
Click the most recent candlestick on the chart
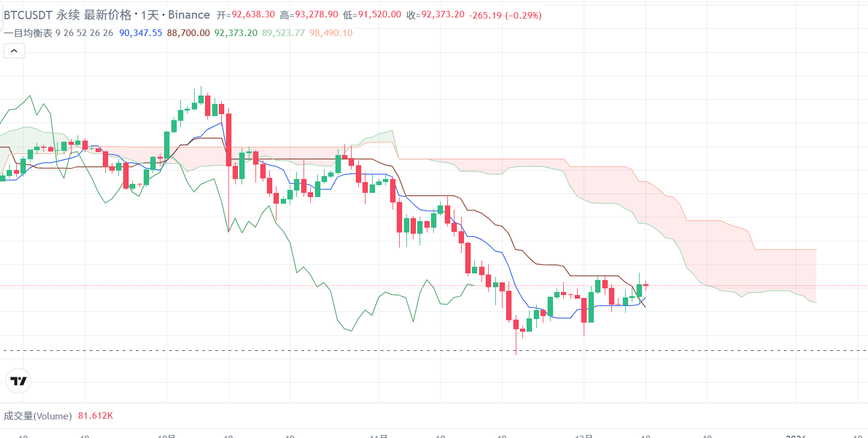pos(646,285)
